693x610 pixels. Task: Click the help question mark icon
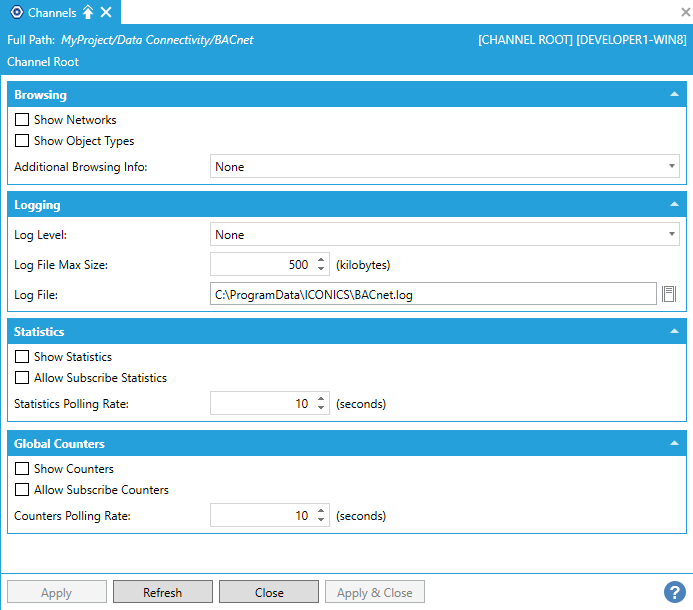(674, 592)
